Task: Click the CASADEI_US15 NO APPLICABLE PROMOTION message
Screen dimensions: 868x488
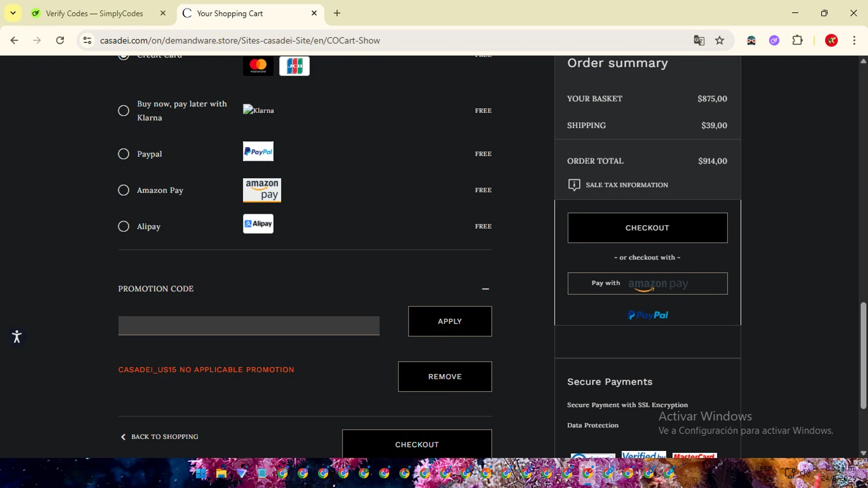Action: click(x=206, y=370)
